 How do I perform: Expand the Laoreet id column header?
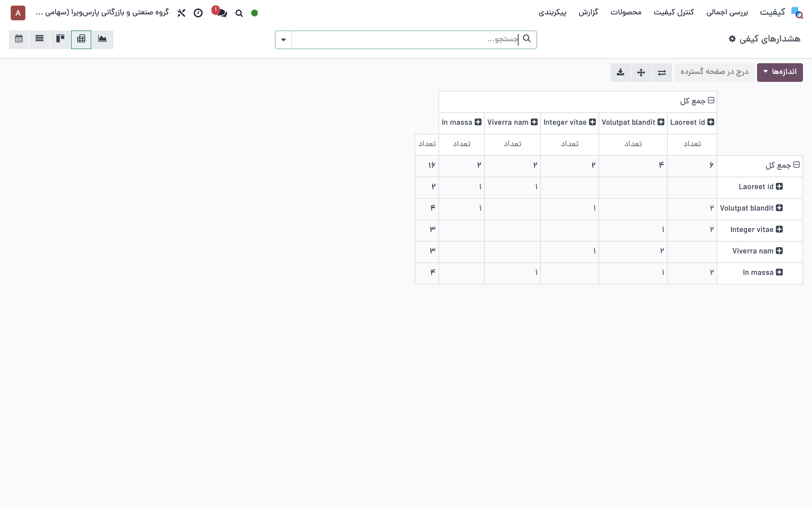[692, 122]
